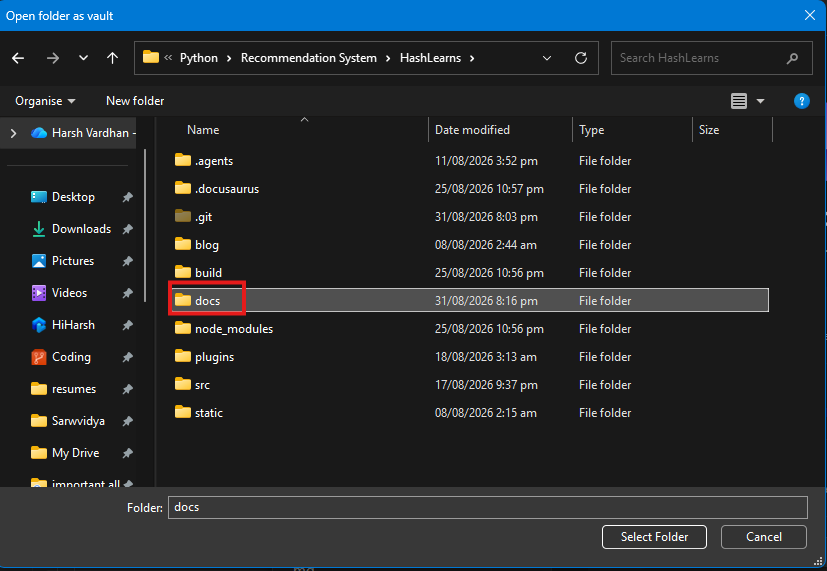
Task: Select the static folder
Action: pos(198,412)
